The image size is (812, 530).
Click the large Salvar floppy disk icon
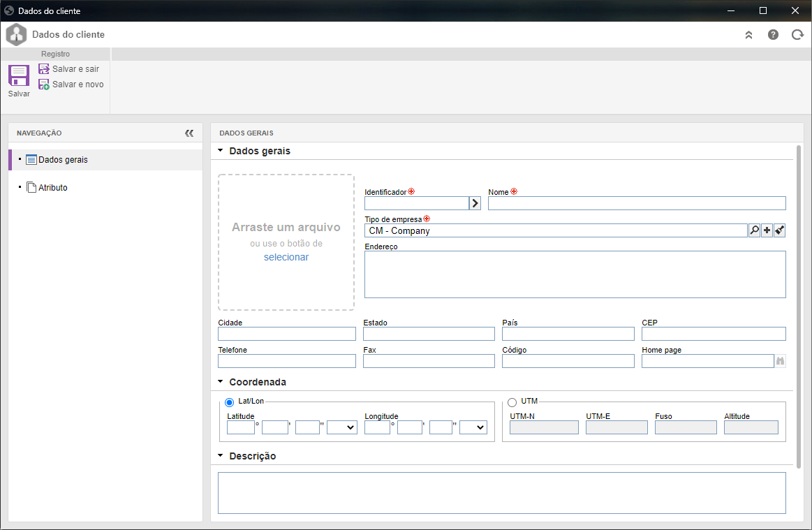19,75
